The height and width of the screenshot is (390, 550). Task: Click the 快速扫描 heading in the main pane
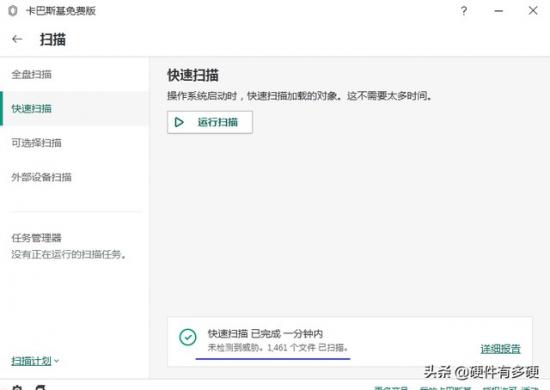(x=193, y=75)
